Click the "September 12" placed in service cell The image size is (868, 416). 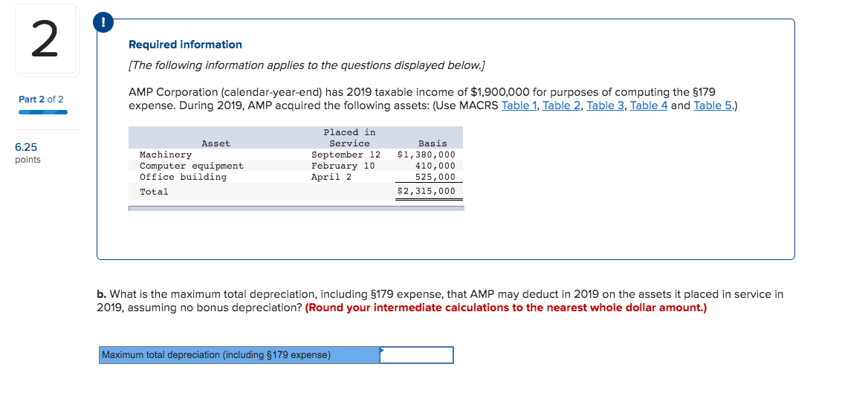[346, 155]
